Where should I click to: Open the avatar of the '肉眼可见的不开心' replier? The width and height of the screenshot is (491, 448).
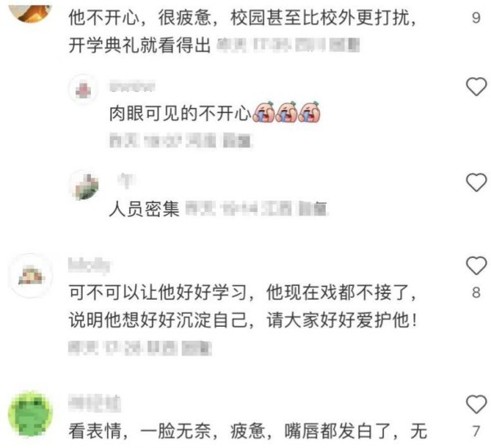(x=83, y=89)
